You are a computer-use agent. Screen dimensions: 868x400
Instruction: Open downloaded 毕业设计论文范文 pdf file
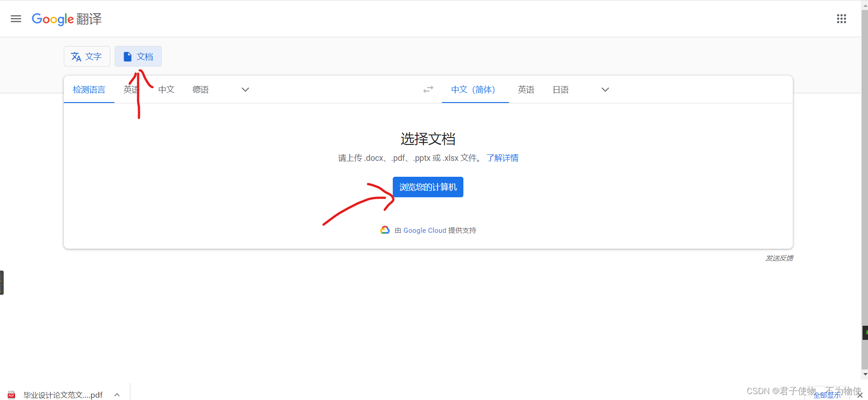coord(63,395)
